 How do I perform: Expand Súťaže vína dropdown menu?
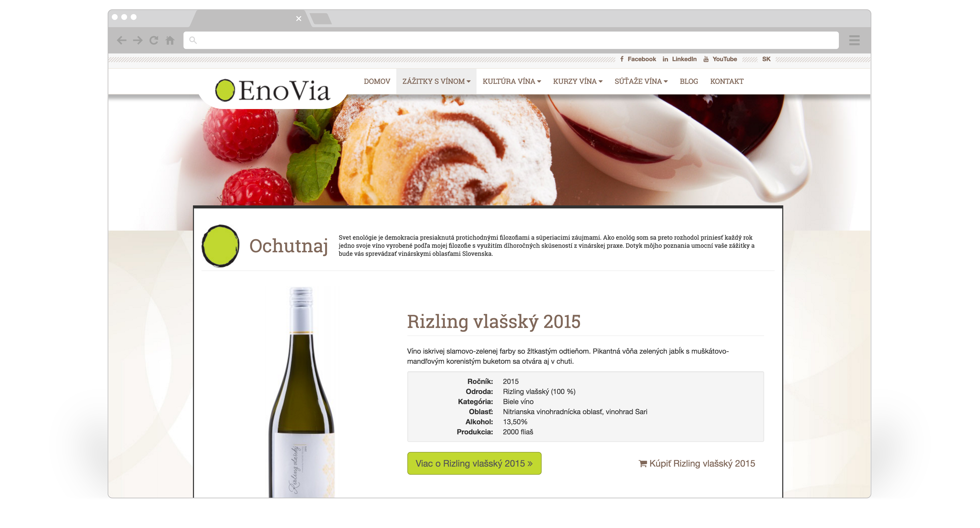pyautogui.click(x=641, y=82)
